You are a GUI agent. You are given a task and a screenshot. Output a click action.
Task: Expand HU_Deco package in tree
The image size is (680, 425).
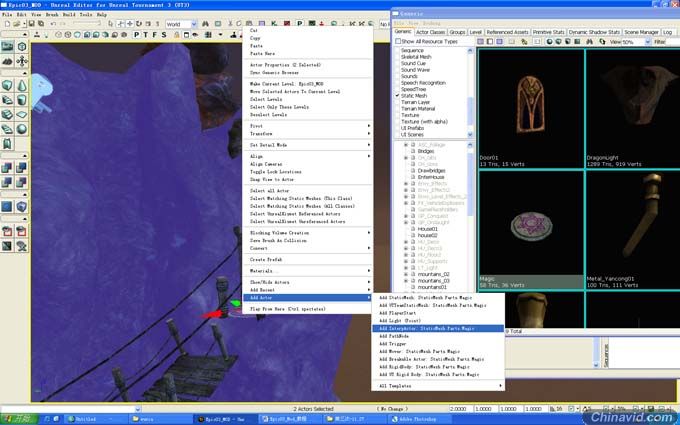406,242
